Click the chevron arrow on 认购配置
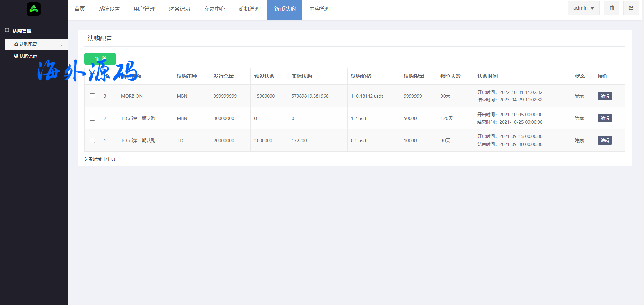Viewport: 644px width, 305px height. point(61,45)
